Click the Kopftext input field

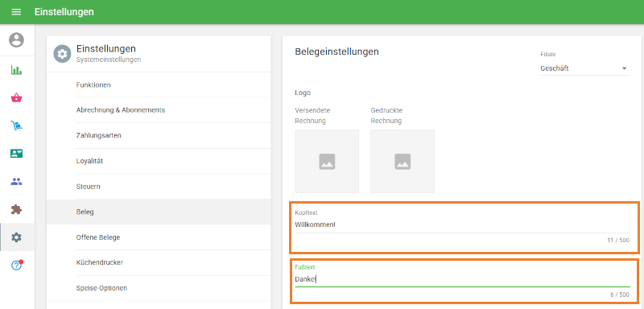point(462,225)
